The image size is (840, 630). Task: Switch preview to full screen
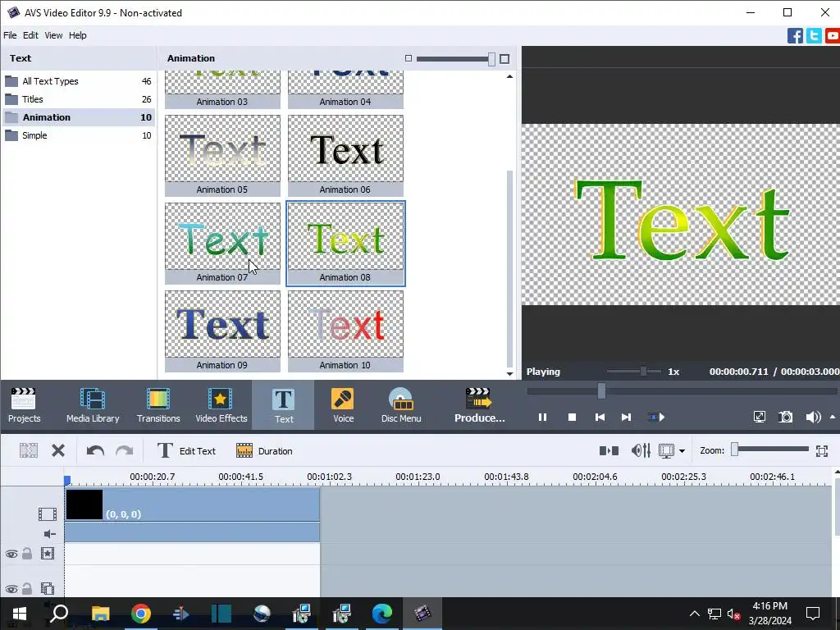click(759, 418)
